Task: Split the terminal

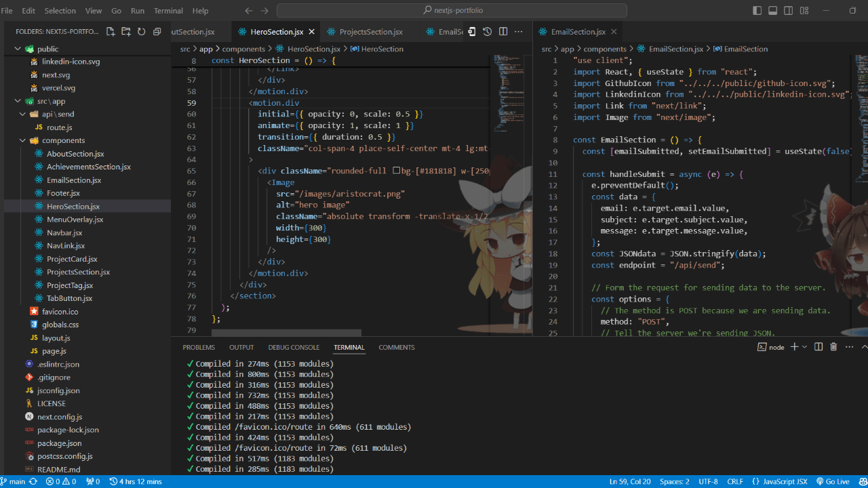Action: (818, 347)
